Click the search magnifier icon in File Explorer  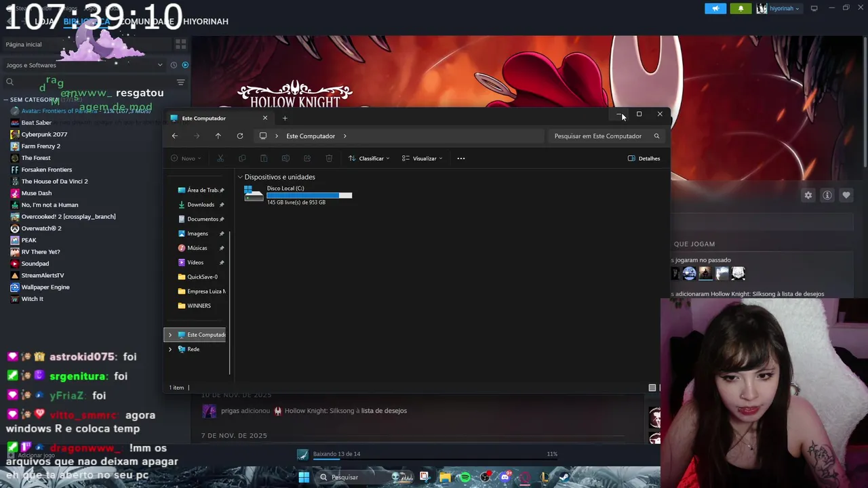click(656, 136)
